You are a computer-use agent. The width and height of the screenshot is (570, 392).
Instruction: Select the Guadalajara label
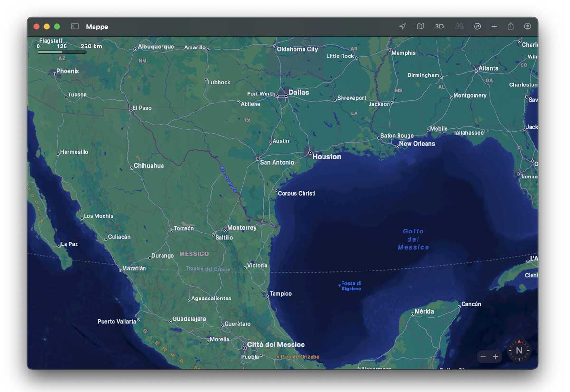(189, 319)
